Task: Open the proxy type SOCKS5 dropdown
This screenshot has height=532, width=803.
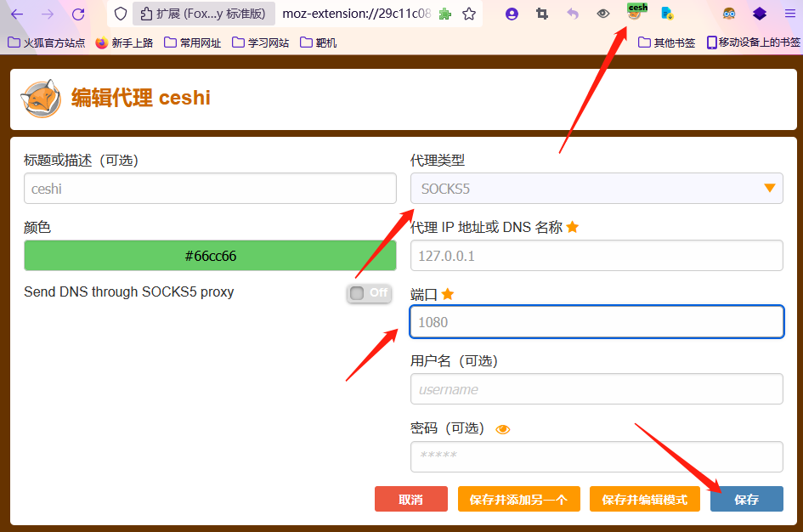Action: point(597,189)
